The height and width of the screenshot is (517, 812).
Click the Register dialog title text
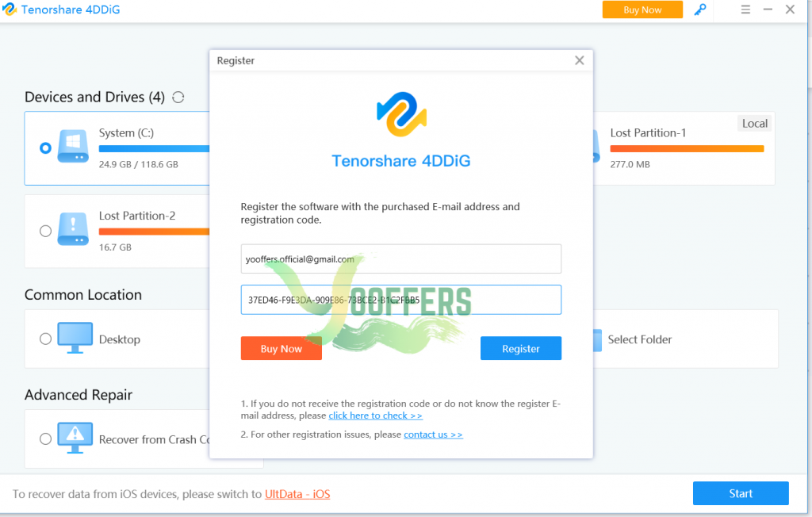(236, 60)
